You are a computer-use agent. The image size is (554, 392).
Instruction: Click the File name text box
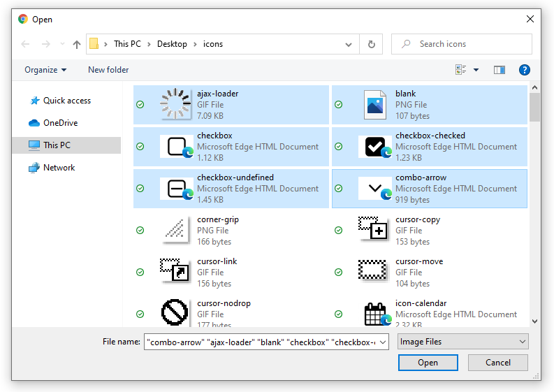(261, 342)
